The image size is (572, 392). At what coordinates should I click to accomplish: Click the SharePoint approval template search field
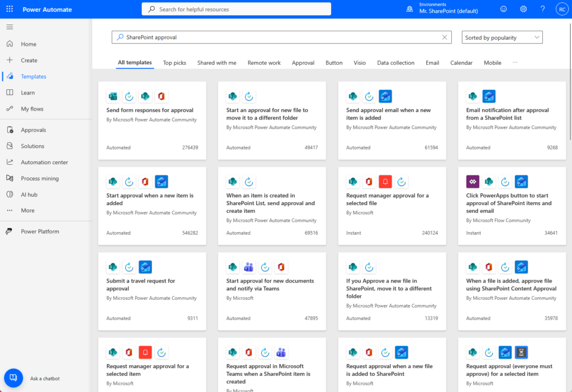click(x=282, y=37)
